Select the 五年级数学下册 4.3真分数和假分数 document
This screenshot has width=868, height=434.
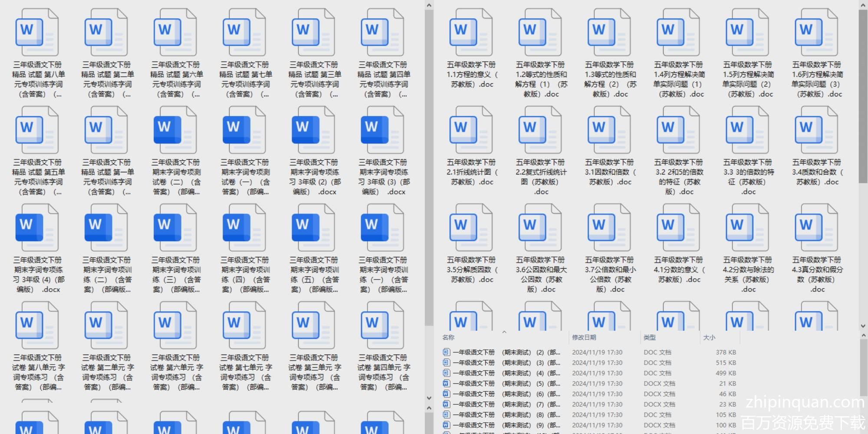pos(816,229)
